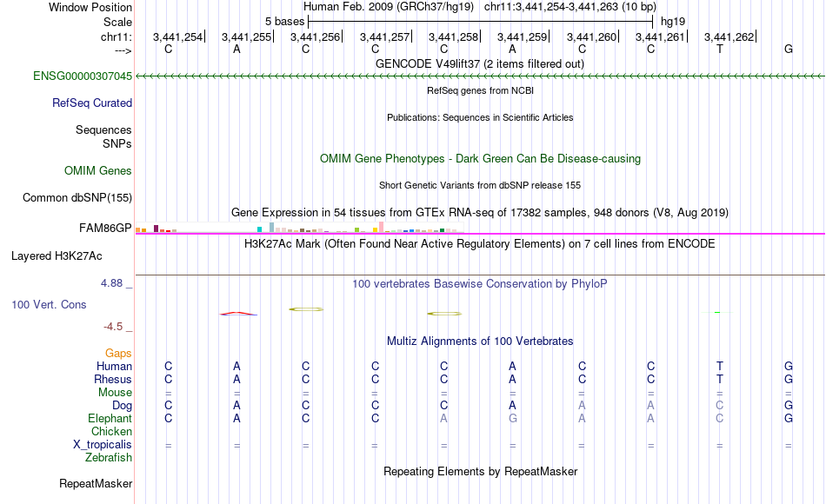Click the 3,441,260 ruler position label
Viewport: 826px width, 504px height.
(x=591, y=36)
